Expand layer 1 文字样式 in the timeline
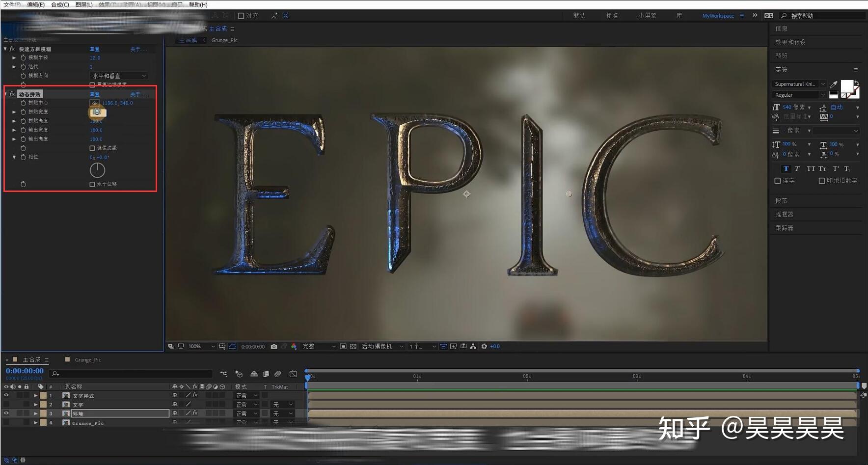Screen dimensions: 868x465 [x=35, y=395]
